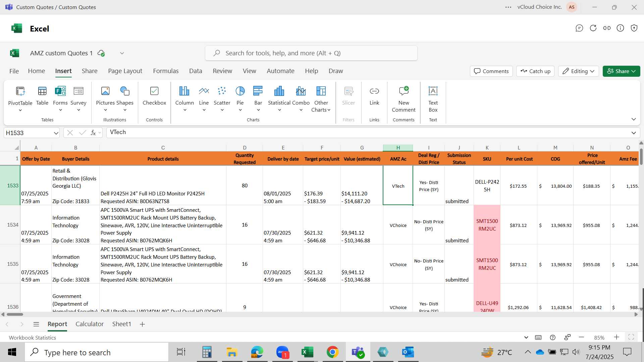Collapse the ribbon with chevron
The image size is (644, 362).
634,119
